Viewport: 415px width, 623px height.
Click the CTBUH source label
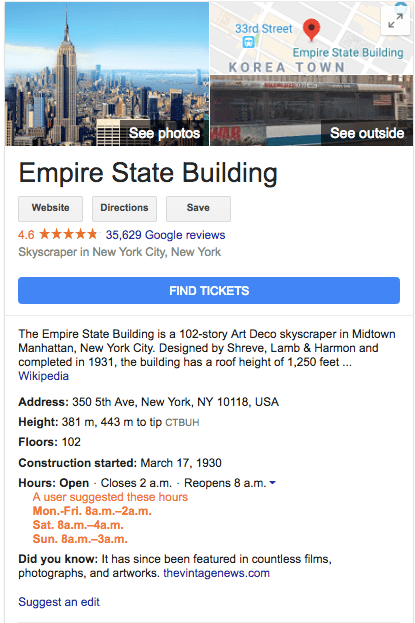182,422
